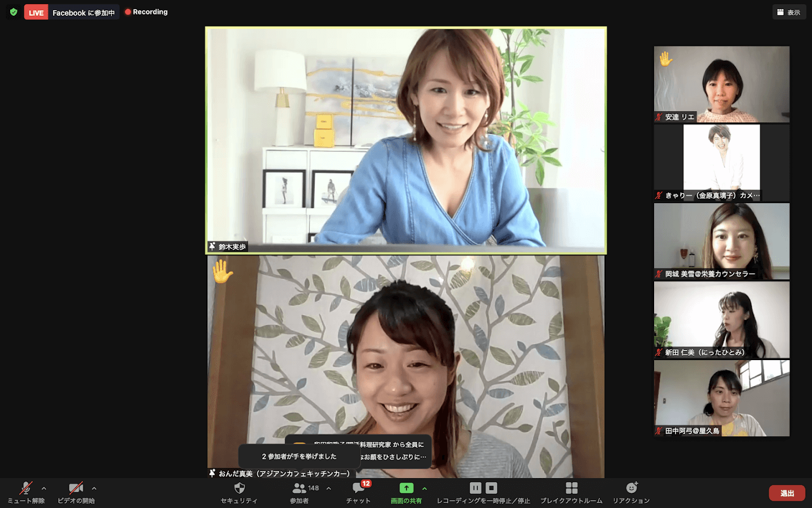This screenshot has height=508, width=812.
Task: Select きゃりー（金原真理子）video thumbnail
Action: (722, 163)
